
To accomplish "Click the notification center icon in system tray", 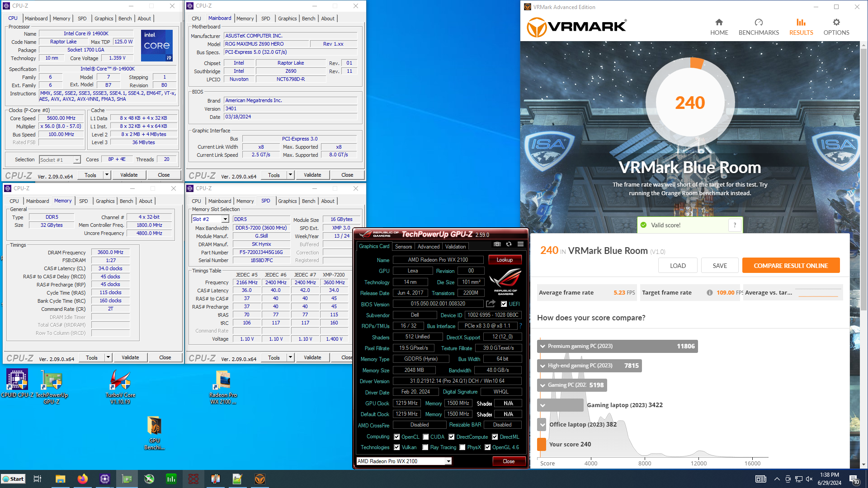I will point(854,479).
